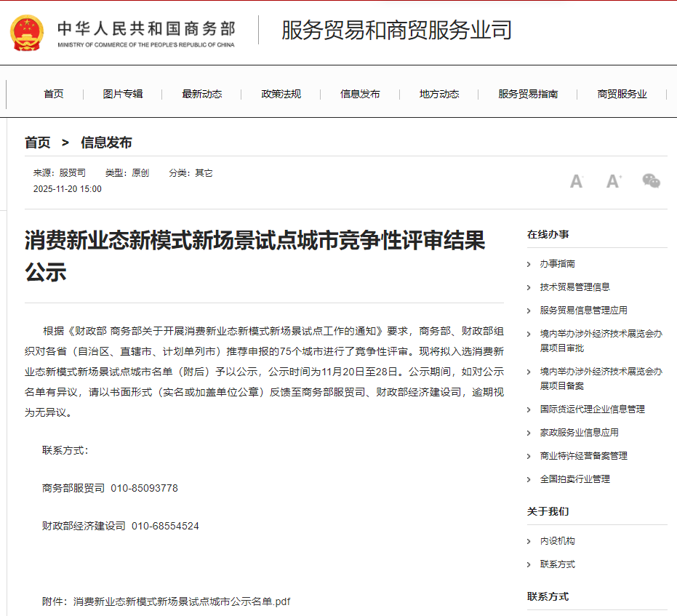Open the 首页 navigation menu item

point(53,94)
